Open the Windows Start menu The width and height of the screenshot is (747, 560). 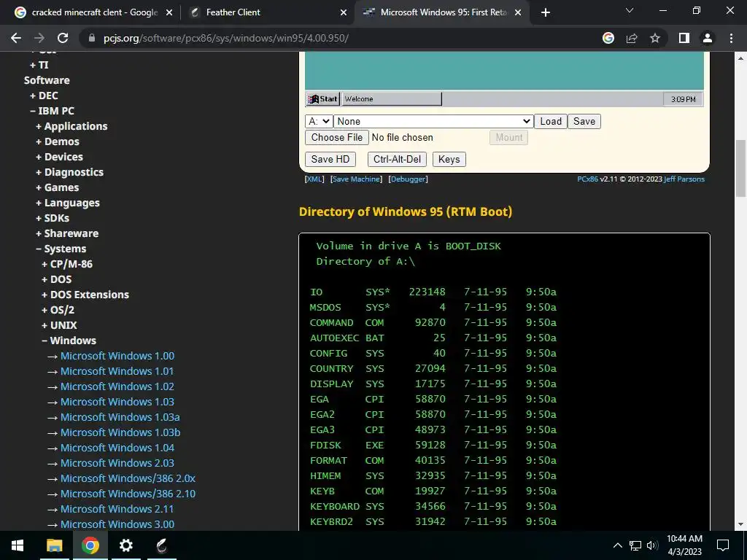[18, 545]
